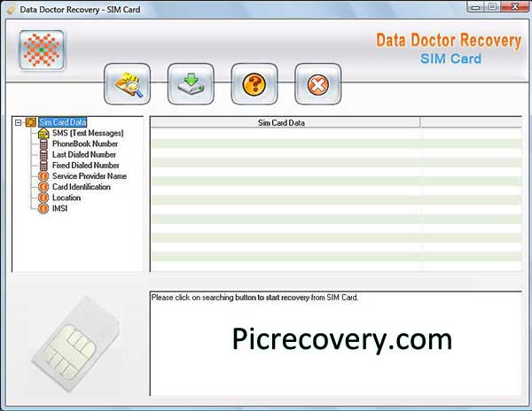Click the Fixed Dialed Number phone icon

tap(43, 166)
